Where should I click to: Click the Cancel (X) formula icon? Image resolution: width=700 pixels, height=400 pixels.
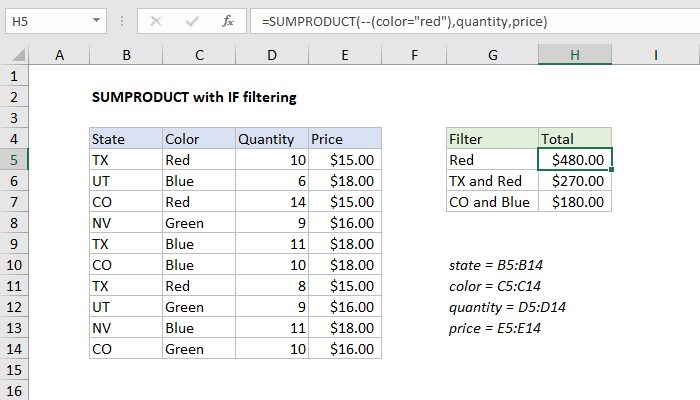(x=155, y=20)
